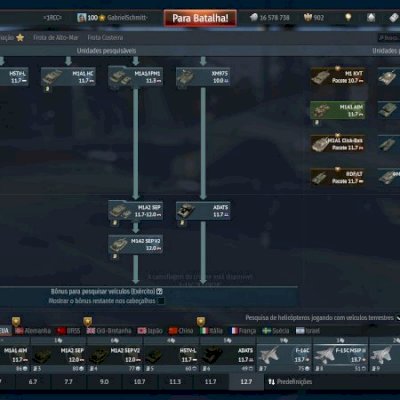Choose the 11.3 lineup preset
The height and width of the screenshot is (400, 400).
(x=175, y=382)
